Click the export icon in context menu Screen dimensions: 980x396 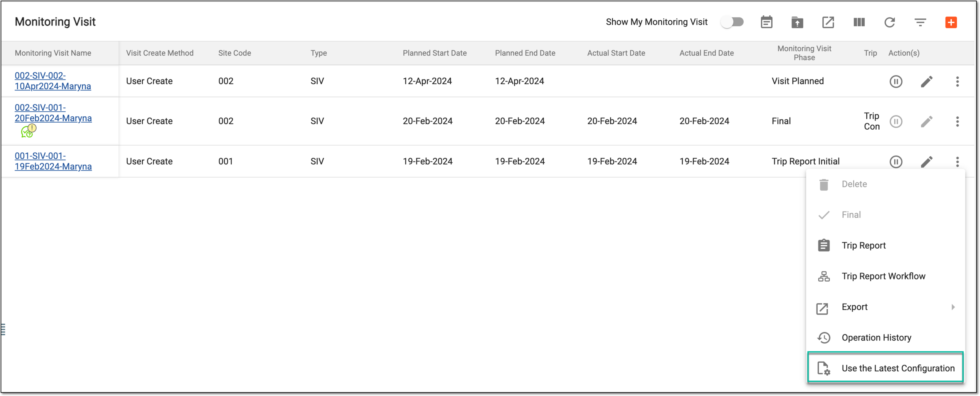pyautogui.click(x=822, y=309)
